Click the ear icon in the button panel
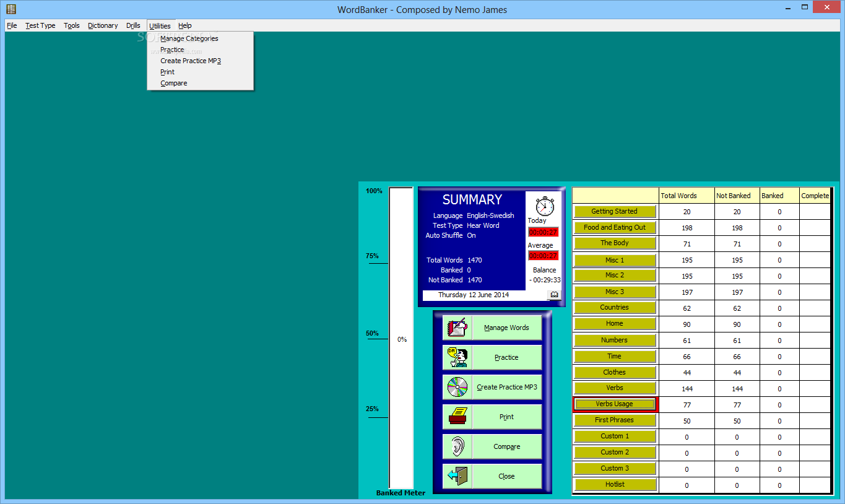This screenshot has height=504, width=845. pyautogui.click(x=457, y=446)
